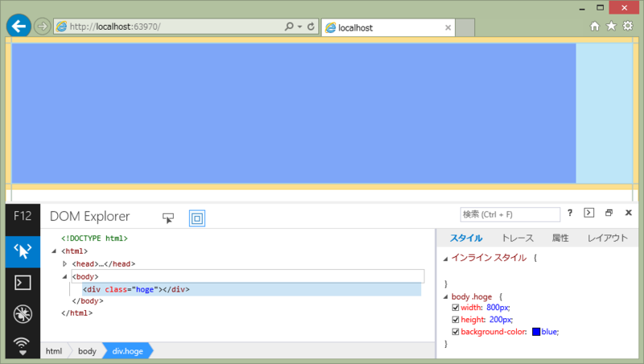The image size is (644, 364).
Task: Select the localhost tab
Action: point(388,27)
